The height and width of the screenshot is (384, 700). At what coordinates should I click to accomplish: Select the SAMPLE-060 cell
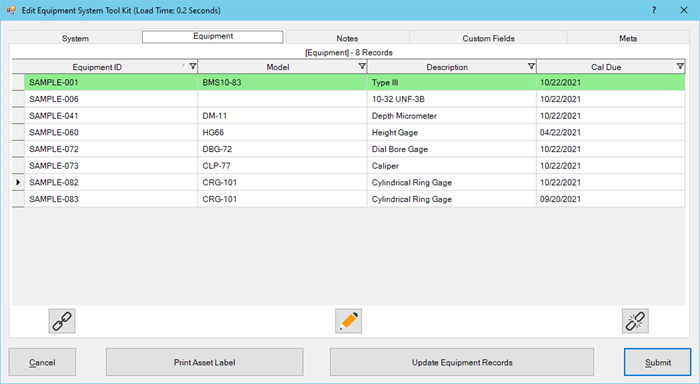point(111,133)
